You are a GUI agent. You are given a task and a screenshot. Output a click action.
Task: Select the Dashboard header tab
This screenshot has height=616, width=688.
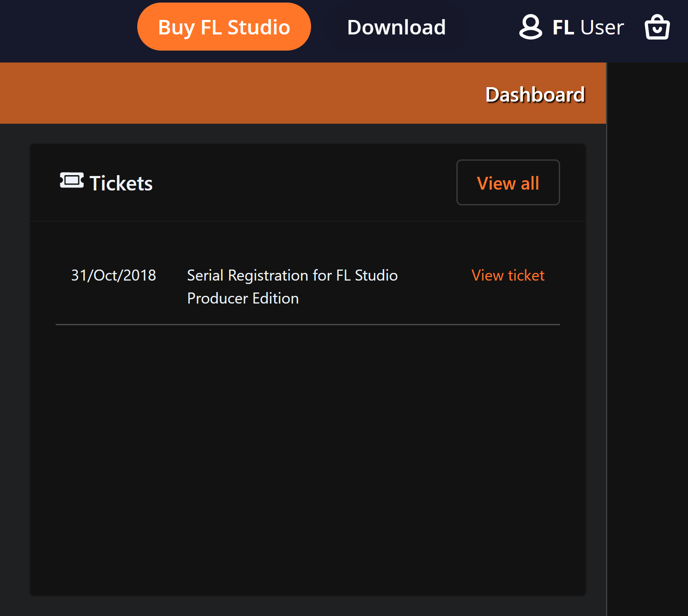535,94
